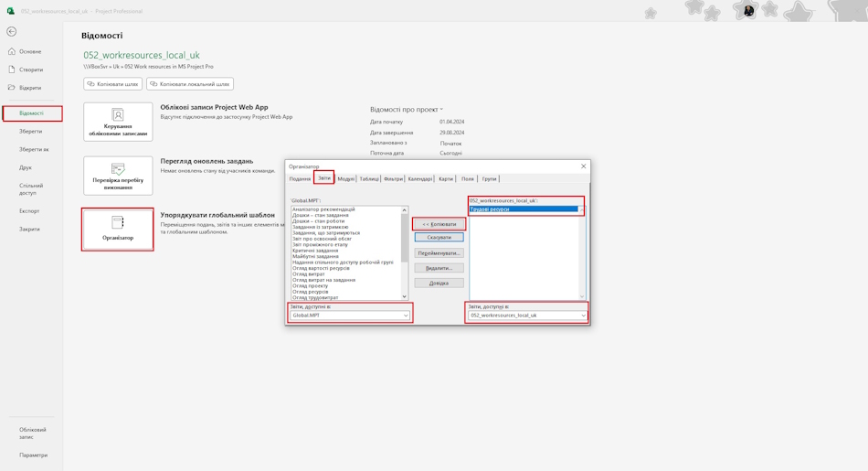This screenshot has height=471, width=868.
Task: Switch to the Модулі tab
Action: tap(346, 179)
